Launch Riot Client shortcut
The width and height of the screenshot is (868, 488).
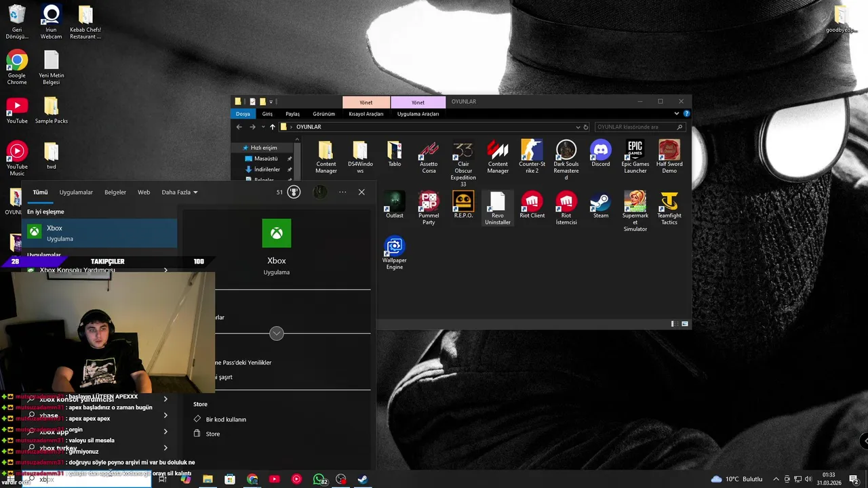[x=532, y=205]
